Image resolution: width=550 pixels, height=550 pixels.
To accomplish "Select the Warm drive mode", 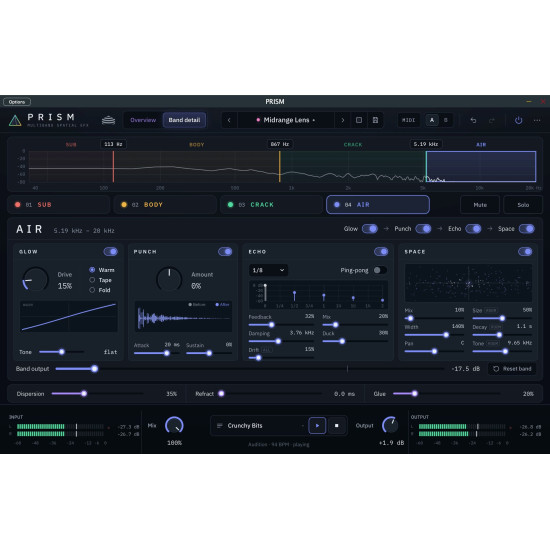I will click(x=102, y=270).
